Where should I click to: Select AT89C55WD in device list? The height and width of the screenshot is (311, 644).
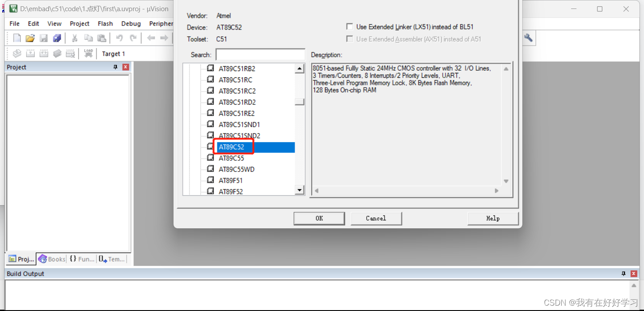coord(237,169)
